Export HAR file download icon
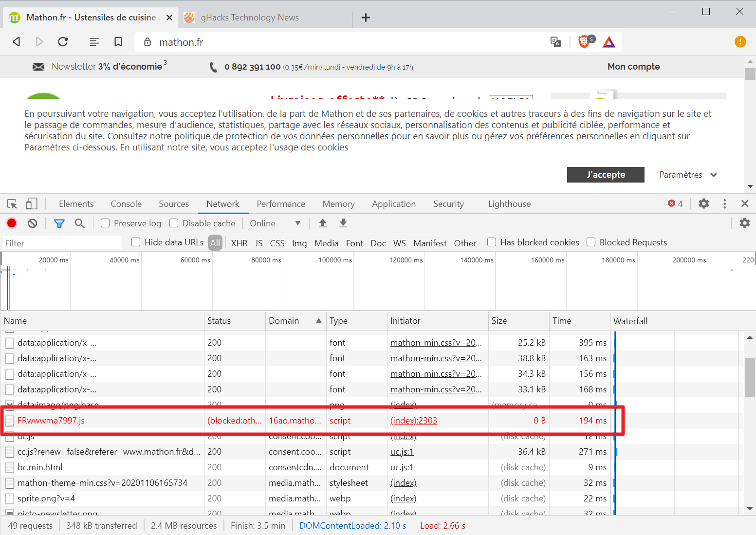Image resolution: width=756 pixels, height=535 pixels. [343, 223]
